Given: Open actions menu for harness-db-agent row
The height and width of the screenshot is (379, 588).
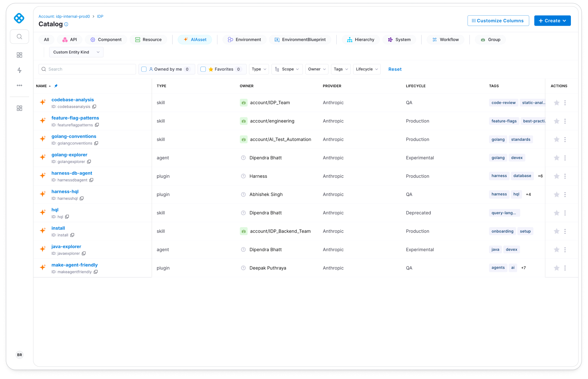Looking at the screenshot, I should pyautogui.click(x=565, y=176).
